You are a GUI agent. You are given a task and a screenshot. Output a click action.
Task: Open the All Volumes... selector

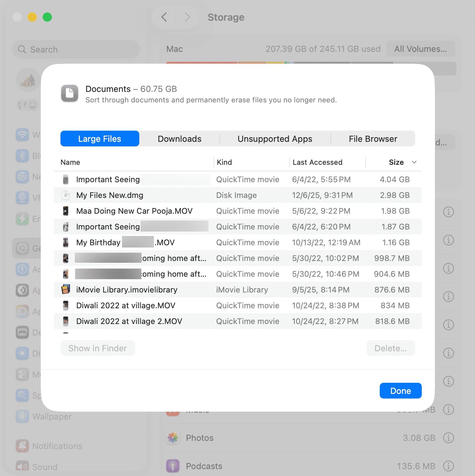coord(421,49)
